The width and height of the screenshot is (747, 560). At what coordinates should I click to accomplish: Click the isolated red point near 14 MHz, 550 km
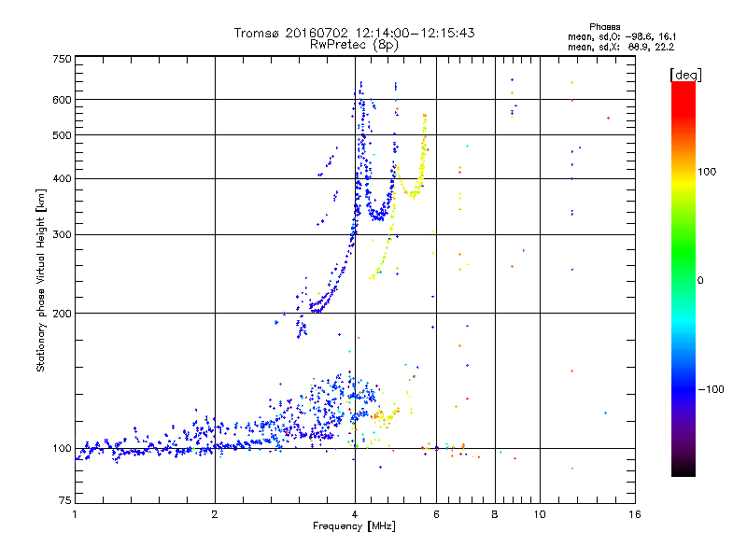pyautogui.click(x=609, y=119)
